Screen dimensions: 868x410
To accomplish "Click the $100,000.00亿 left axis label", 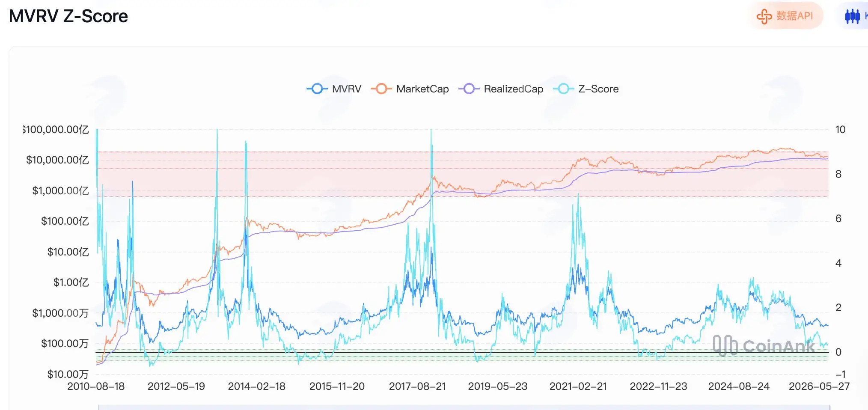I will point(56,130).
